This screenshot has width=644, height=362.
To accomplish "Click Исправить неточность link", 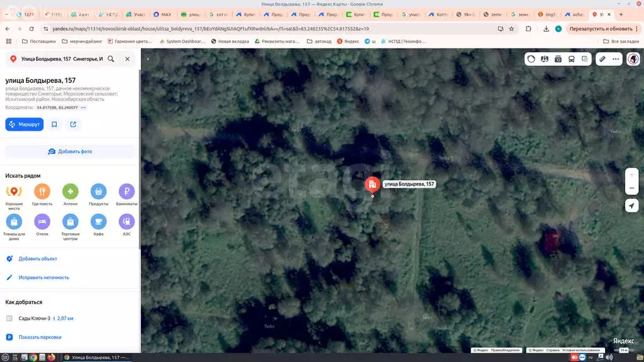I will tap(43, 277).
